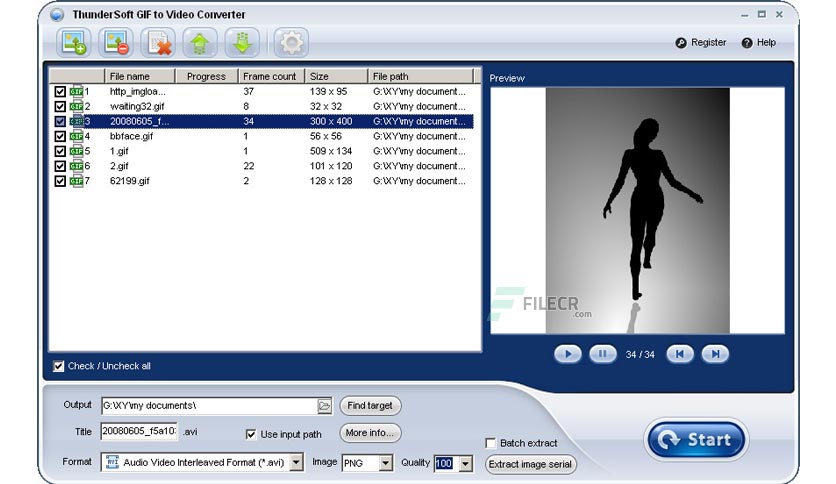Click the Output path input field
Screen dimensions: 836x484
(x=209, y=406)
